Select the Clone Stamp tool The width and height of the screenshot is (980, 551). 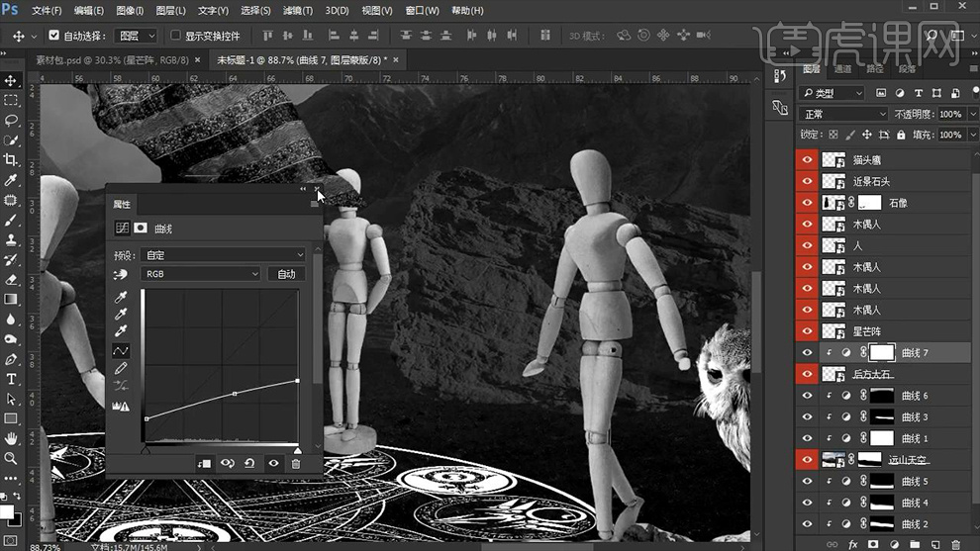click(x=11, y=240)
